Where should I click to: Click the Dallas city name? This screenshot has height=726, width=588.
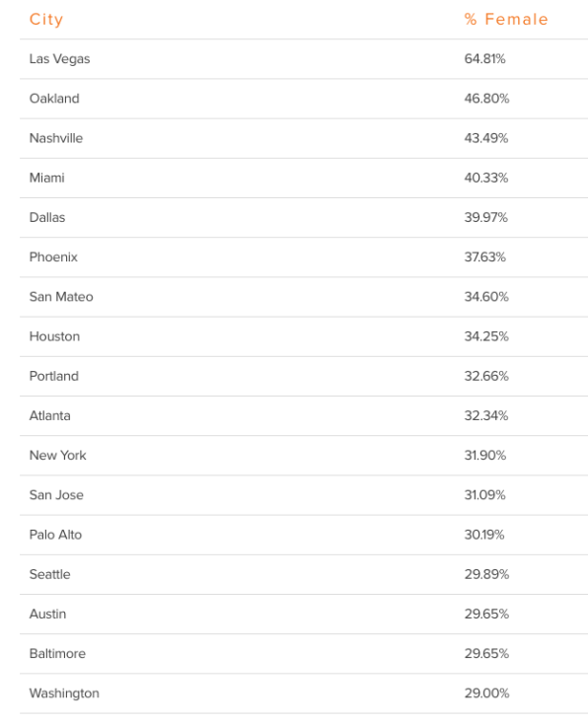[47, 218]
